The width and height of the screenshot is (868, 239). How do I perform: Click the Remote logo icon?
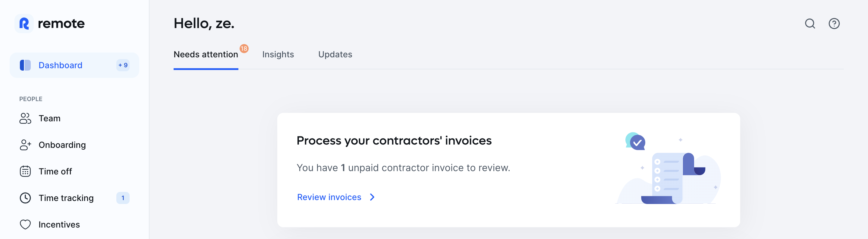click(24, 23)
